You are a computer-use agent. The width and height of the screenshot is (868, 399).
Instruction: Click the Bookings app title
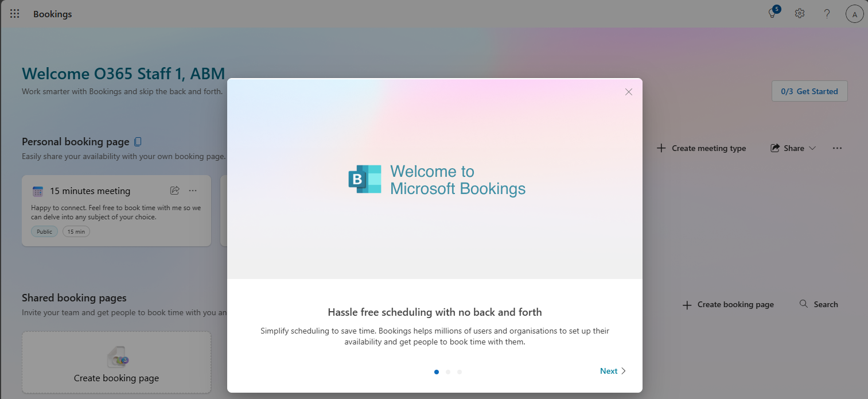click(53, 14)
